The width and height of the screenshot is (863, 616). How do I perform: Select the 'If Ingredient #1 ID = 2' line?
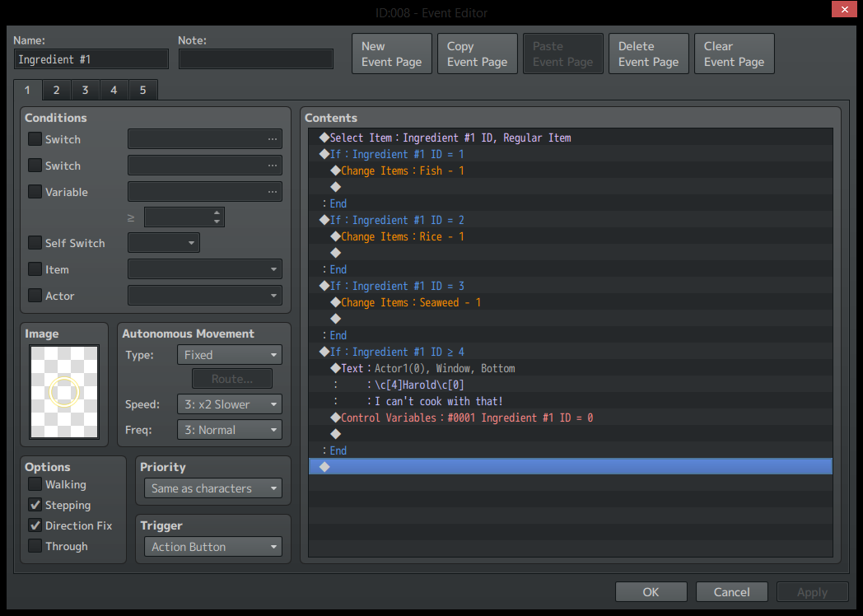tap(571, 220)
